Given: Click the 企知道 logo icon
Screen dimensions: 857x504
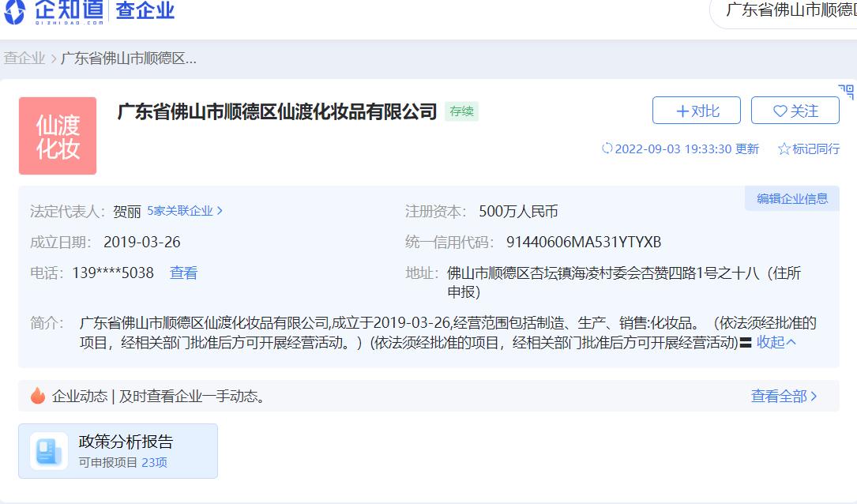Looking at the screenshot, I should pyautogui.click(x=14, y=11).
